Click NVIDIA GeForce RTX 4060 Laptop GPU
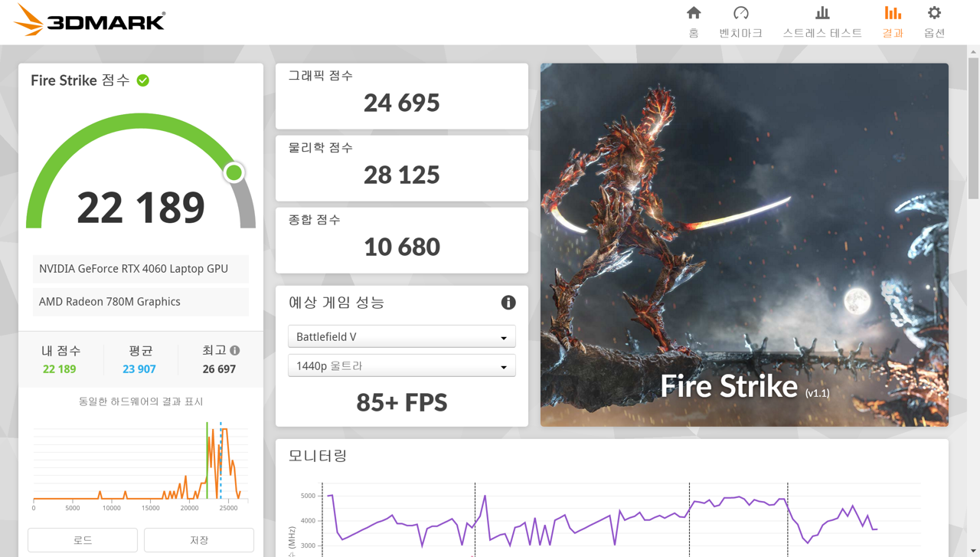This screenshot has width=980, height=557. point(141,269)
